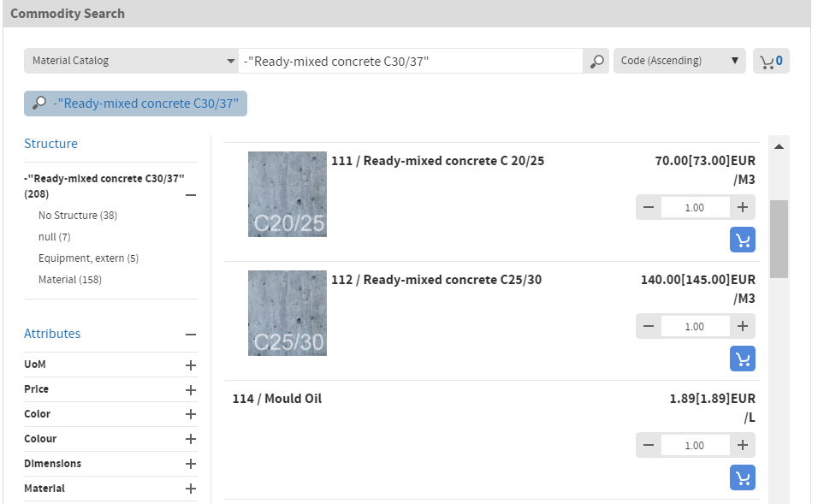The height and width of the screenshot is (504, 818).
Task: Increase quantity for concrete C25/30
Action: point(743,327)
